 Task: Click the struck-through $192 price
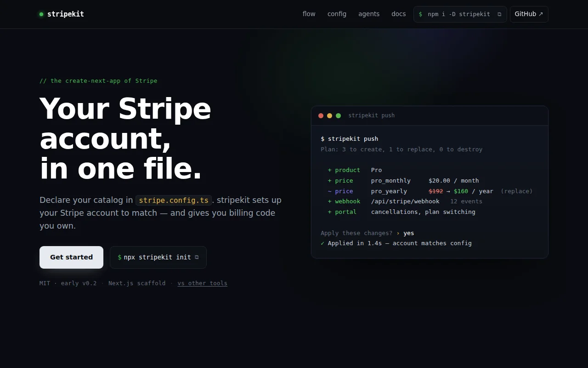coord(435,191)
